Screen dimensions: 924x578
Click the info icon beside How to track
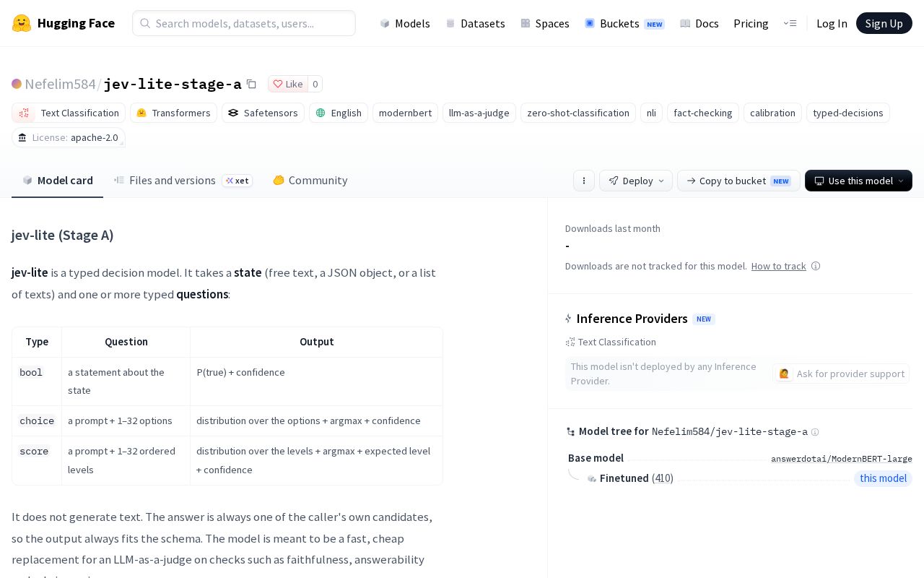tap(816, 266)
